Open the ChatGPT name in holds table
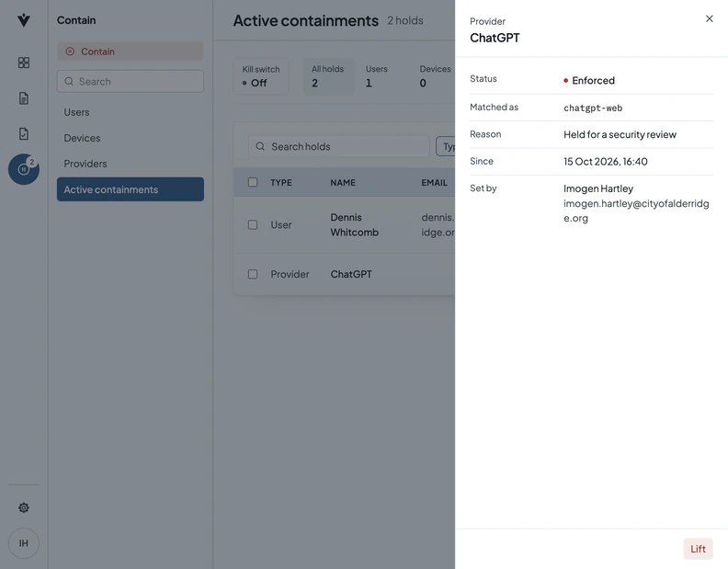This screenshot has width=728, height=569. tap(351, 274)
